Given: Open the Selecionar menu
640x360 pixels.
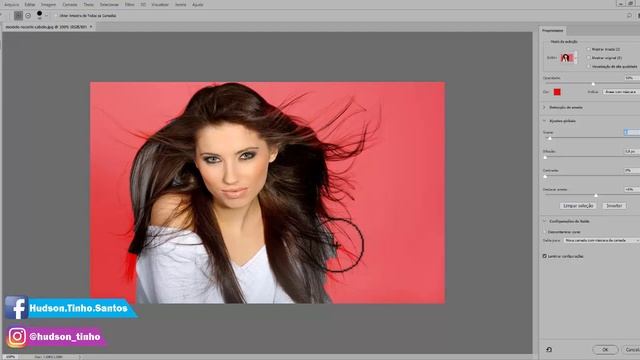Looking at the screenshot, I should point(109,4).
